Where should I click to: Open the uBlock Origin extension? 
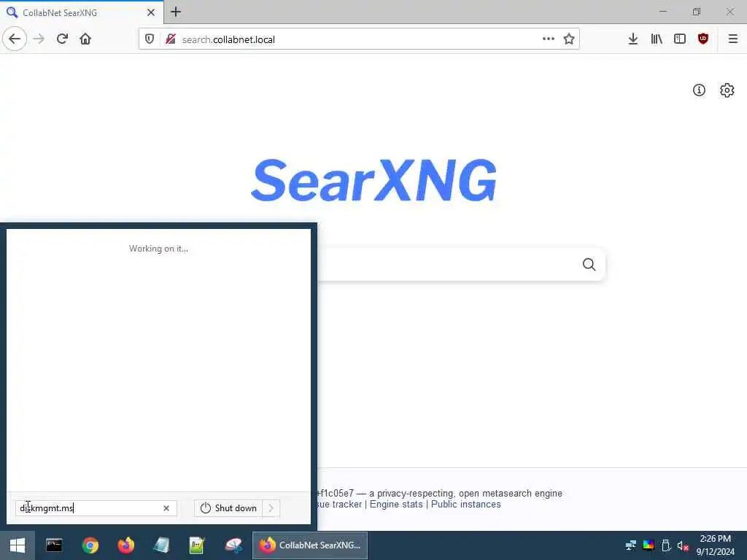point(703,39)
